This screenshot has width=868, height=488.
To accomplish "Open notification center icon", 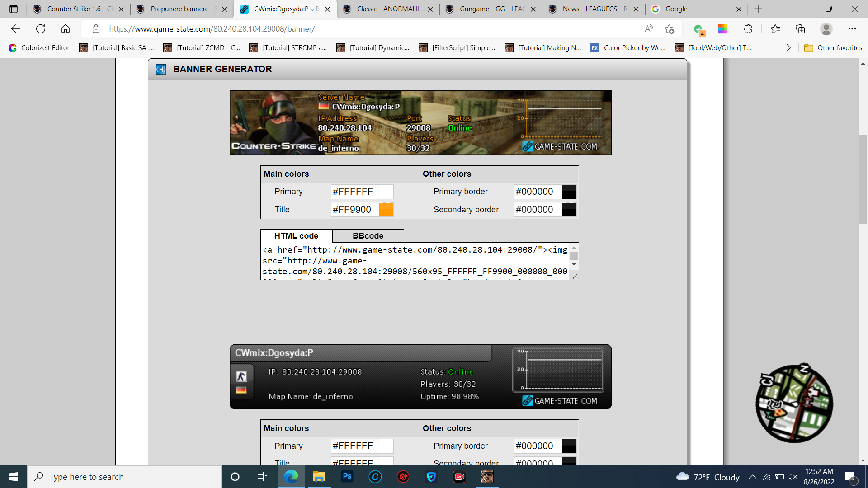I will click(850, 477).
